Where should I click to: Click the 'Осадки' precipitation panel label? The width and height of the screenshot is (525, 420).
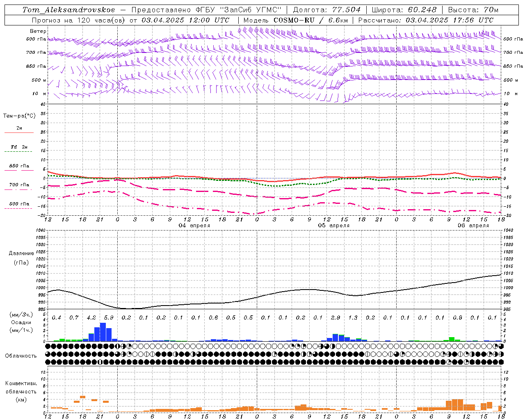(21, 322)
